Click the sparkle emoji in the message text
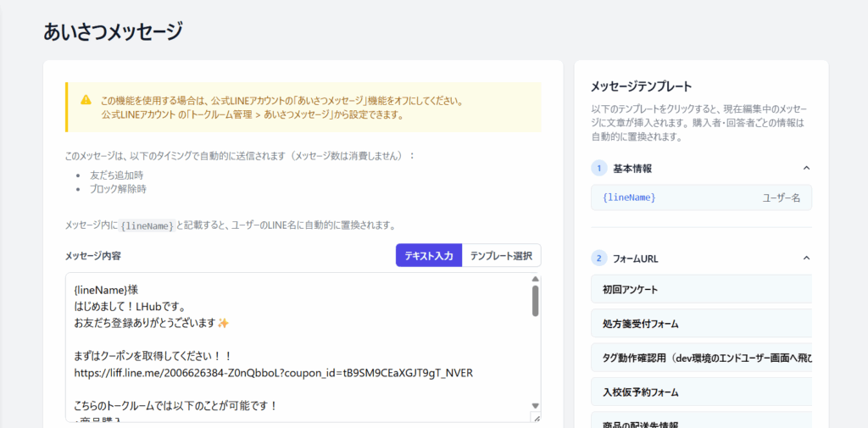 (223, 323)
